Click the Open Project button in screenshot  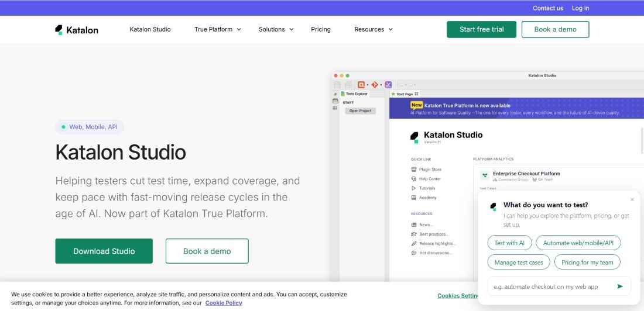coord(360,110)
